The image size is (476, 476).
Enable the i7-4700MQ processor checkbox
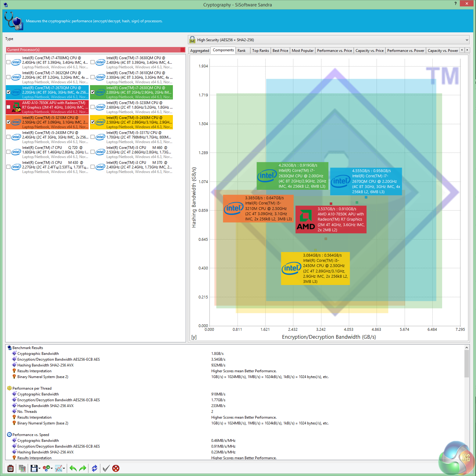pyautogui.click(x=8, y=62)
